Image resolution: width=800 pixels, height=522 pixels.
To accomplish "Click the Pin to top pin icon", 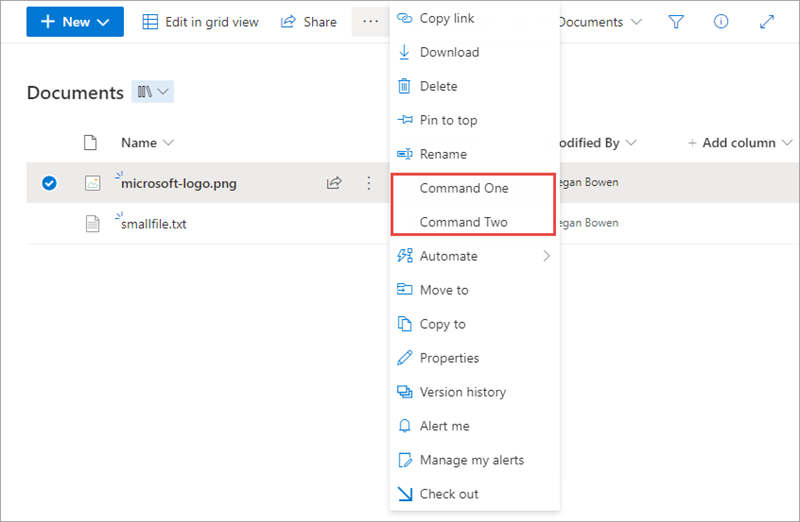I will pos(405,120).
